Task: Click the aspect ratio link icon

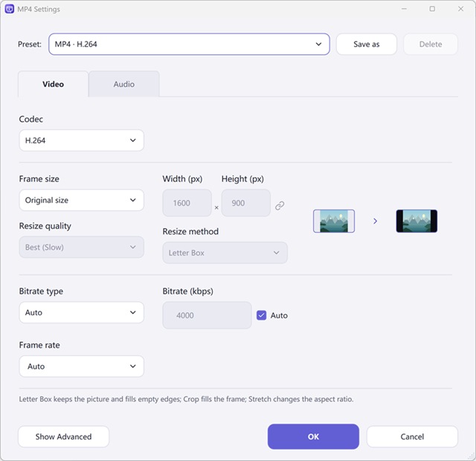Action: (280, 205)
